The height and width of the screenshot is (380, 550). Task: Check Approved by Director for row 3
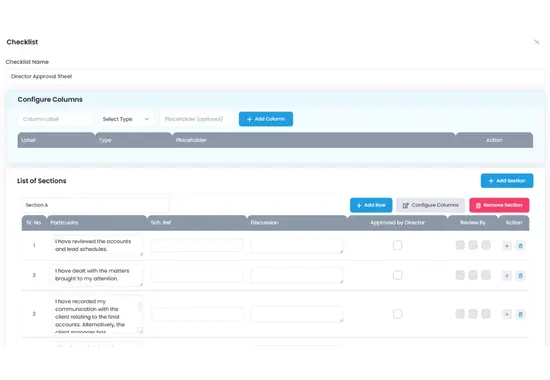pyautogui.click(x=397, y=314)
